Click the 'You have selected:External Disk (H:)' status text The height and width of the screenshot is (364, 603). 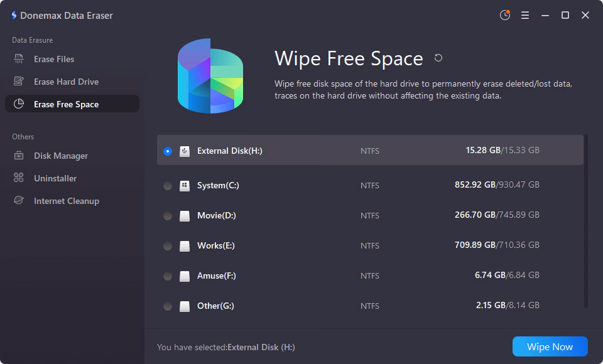[x=225, y=347]
